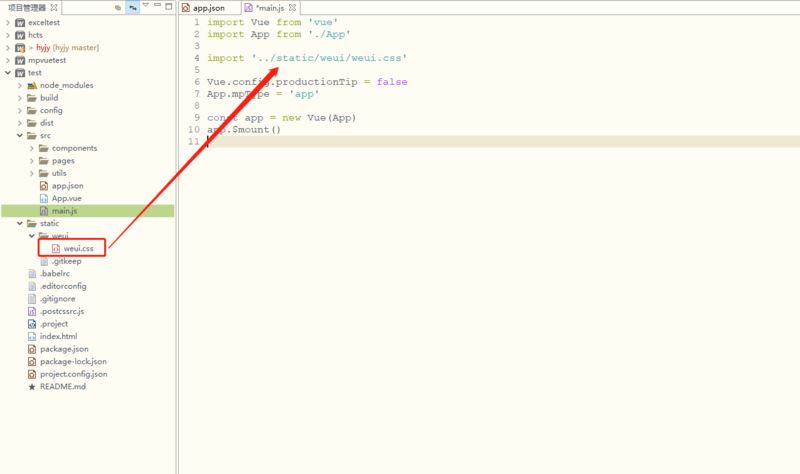Click the README.md star icon

(32, 387)
